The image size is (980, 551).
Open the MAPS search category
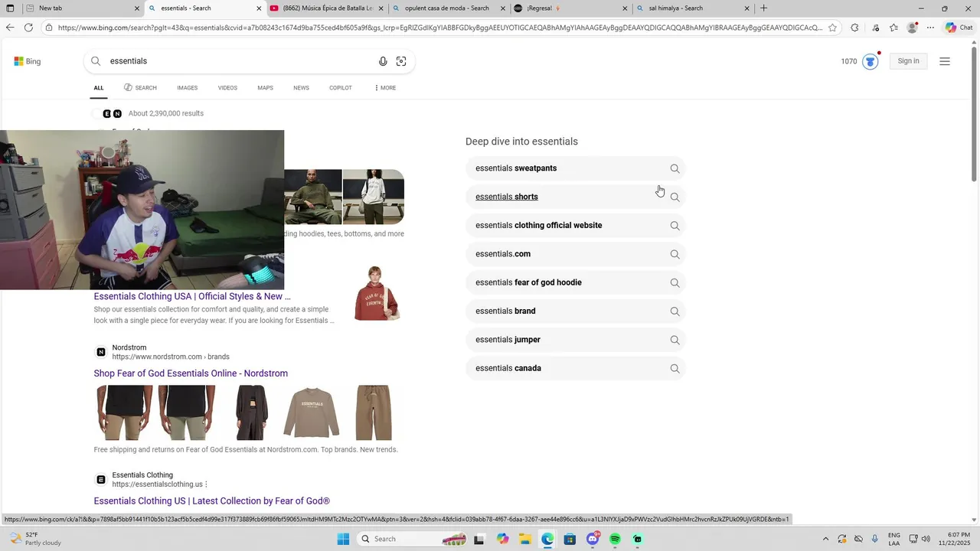tap(265, 88)
